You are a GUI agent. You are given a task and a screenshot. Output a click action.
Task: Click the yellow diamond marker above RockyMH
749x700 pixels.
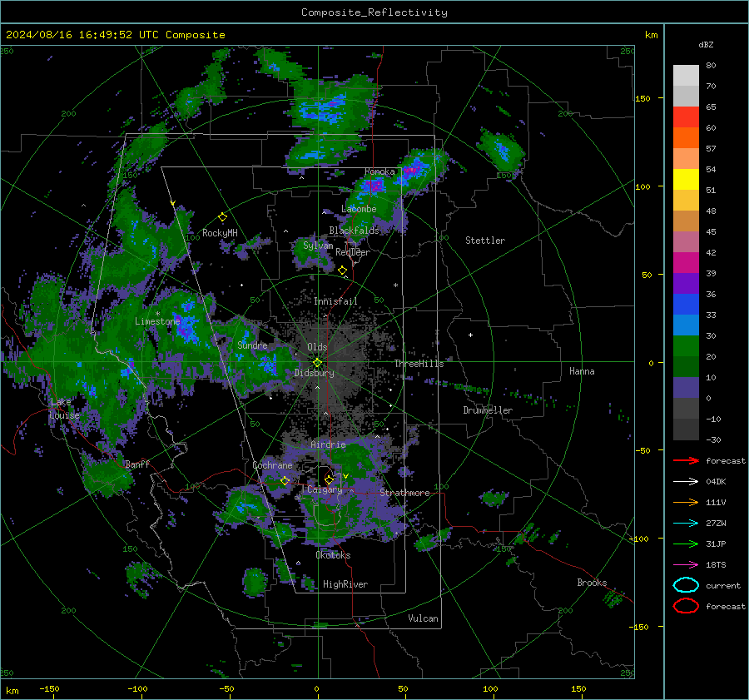[222, 217]
